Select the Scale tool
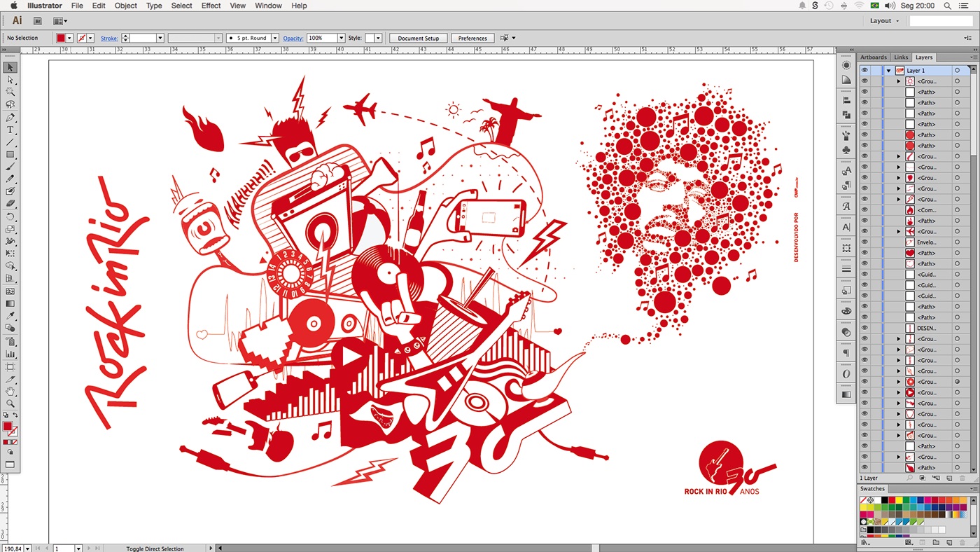Image resolution: width=980 pixels, height=552 pixels. [10, 228]
